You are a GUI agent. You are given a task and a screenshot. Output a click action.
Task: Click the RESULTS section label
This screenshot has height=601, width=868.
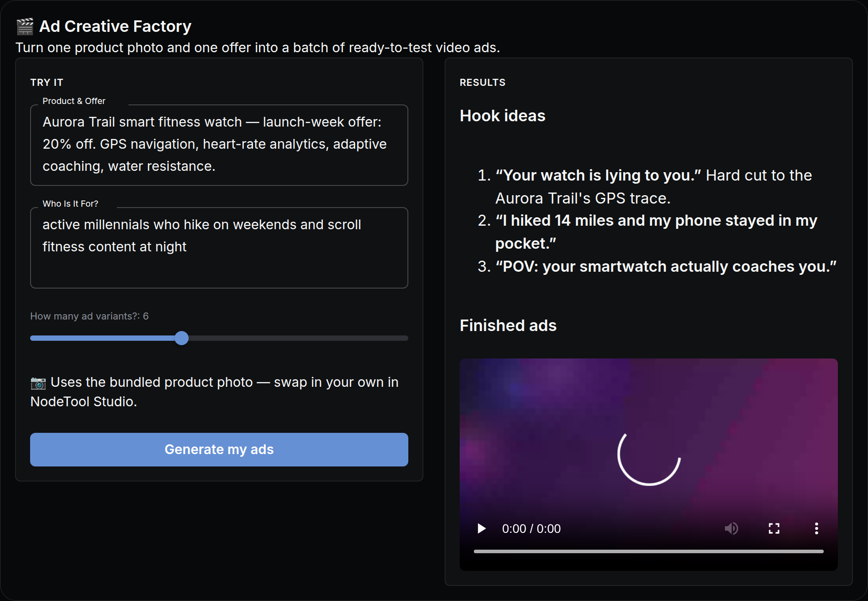click(x=483, y=83)
